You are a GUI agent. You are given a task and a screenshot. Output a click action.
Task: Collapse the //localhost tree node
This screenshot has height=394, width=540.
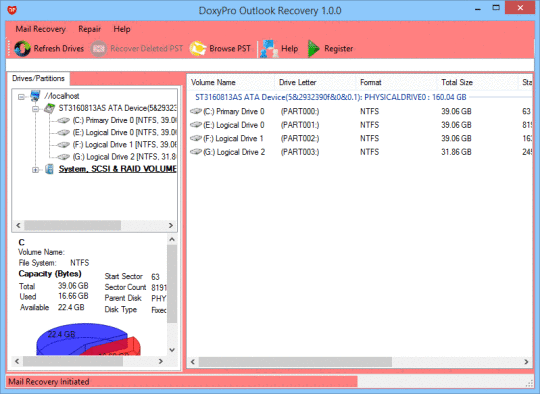point(21,97)
